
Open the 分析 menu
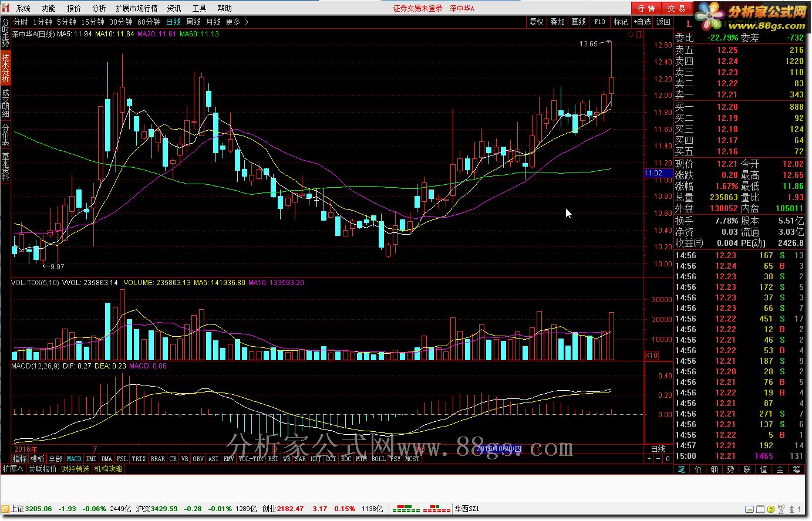(x=99, y=8)
